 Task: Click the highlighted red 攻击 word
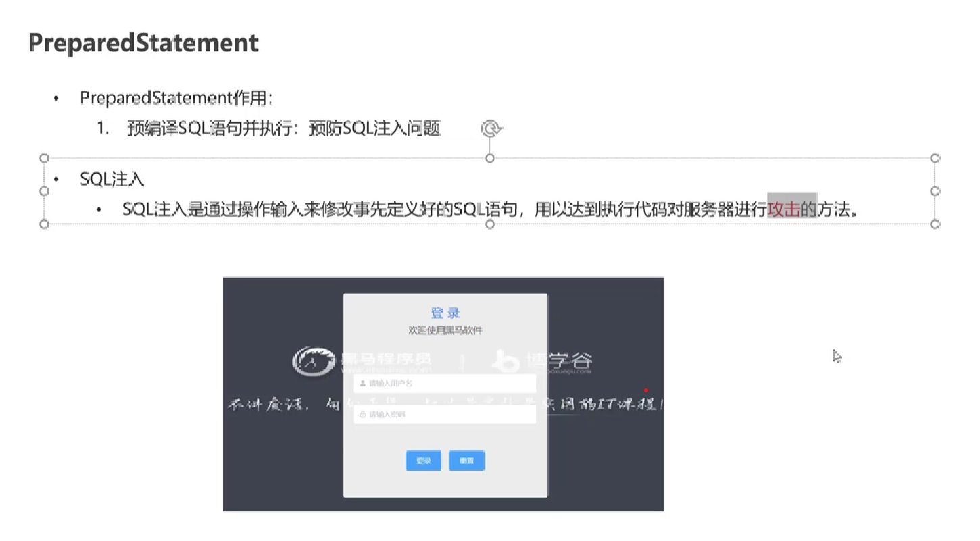(x=783, y=209)
